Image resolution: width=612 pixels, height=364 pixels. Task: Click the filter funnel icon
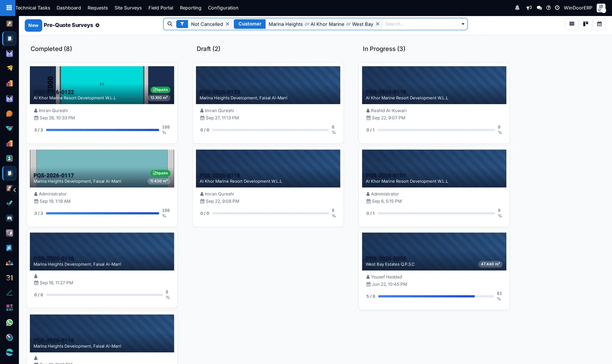click(x=182, y=24)
